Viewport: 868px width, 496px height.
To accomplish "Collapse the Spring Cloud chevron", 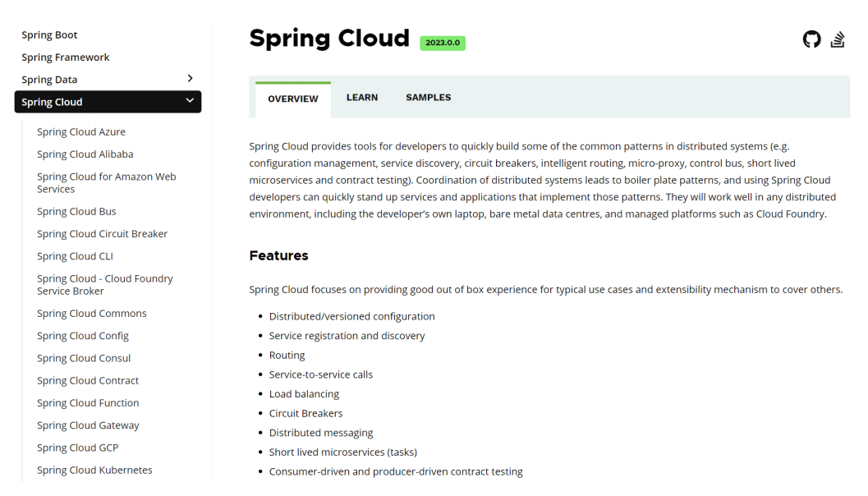I will 190,101.
